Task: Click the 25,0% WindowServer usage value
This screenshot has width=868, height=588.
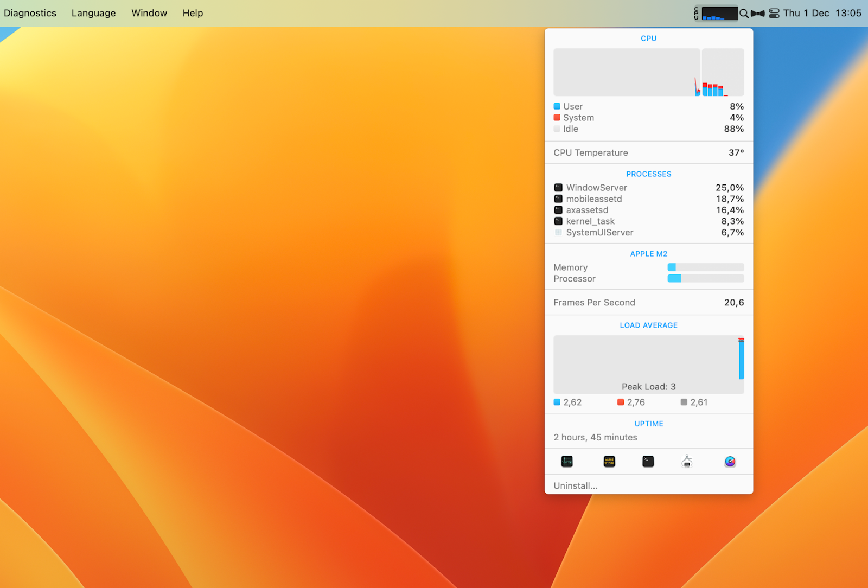Action: click(x=730, y=188)
